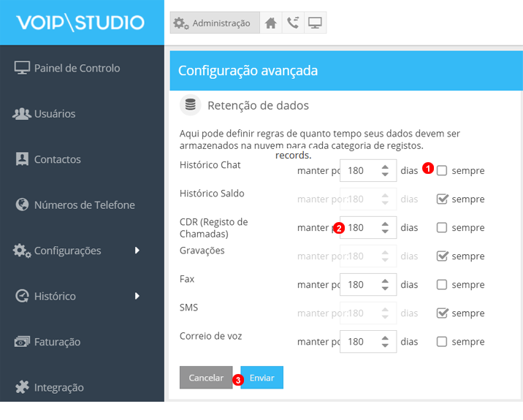Click the phone calls icon in toolbar
Viewport: 523px width, 420px height.
click(293, 23)
